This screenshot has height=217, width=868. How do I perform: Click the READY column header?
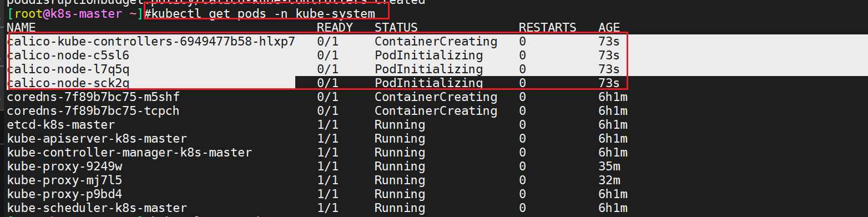(x=335, y=27)
